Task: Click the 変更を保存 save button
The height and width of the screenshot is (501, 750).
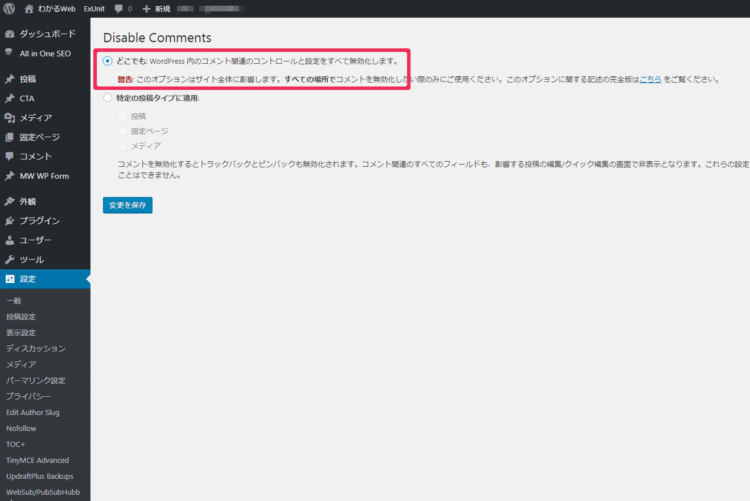Action: coord(127,205)
